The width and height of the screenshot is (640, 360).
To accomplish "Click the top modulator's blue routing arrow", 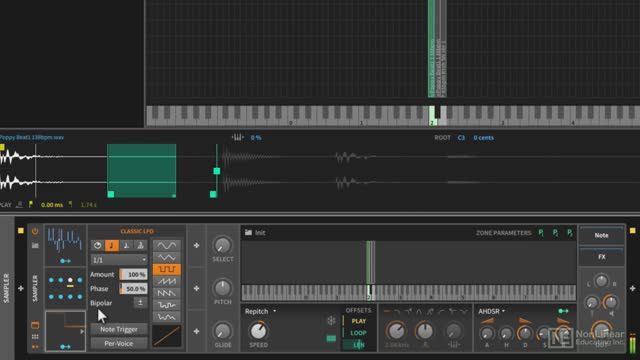I will tap(65, 261).
